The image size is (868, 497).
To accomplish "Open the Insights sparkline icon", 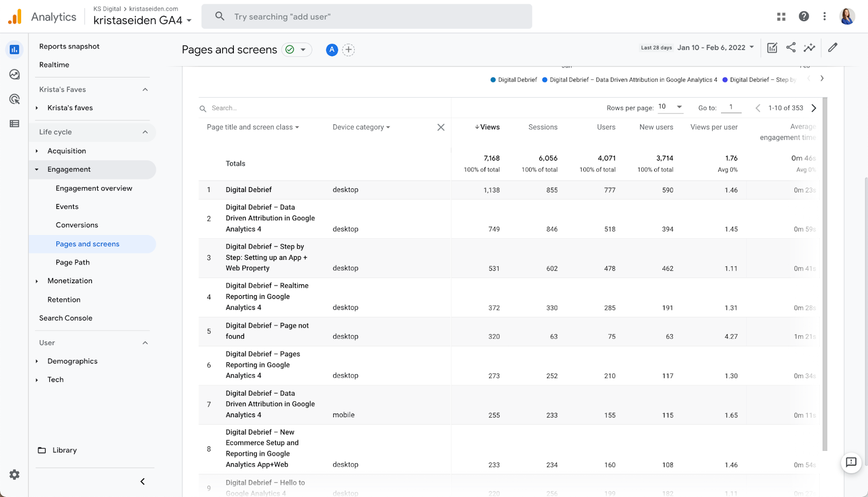I will click(x=809, y=48).
